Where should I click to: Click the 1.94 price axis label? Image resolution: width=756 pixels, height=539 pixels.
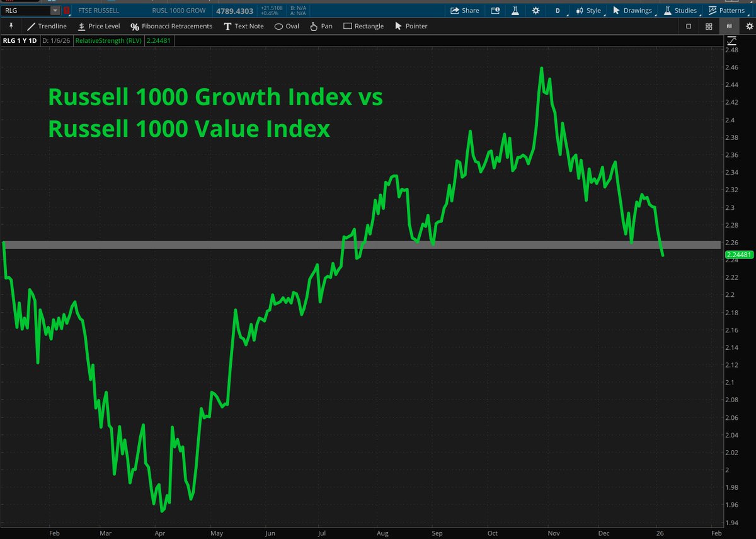click(731, 523)
